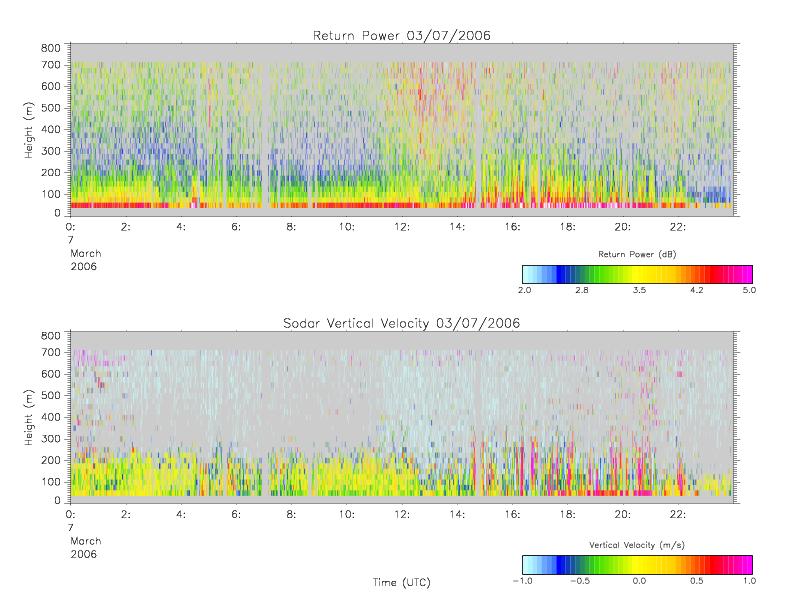Click inside the Return Power heat map
Screen dimensions: 791x611
click(x=402, y=130)
